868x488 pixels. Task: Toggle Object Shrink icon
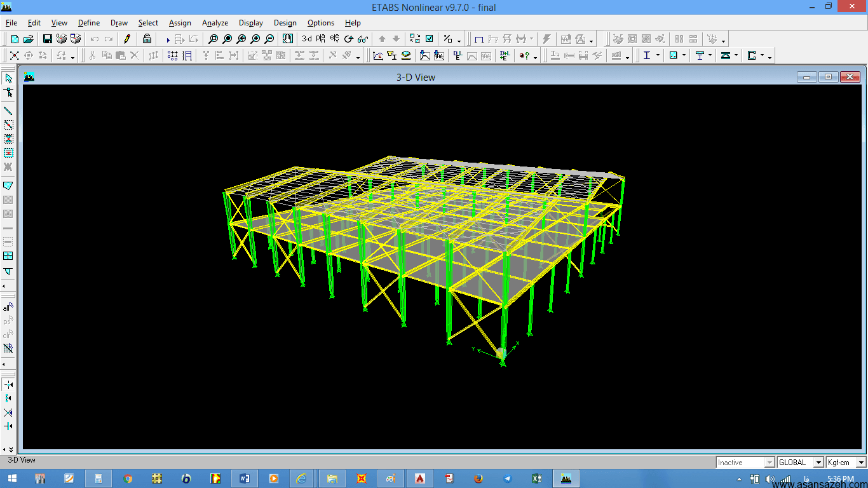coord(415,39)
